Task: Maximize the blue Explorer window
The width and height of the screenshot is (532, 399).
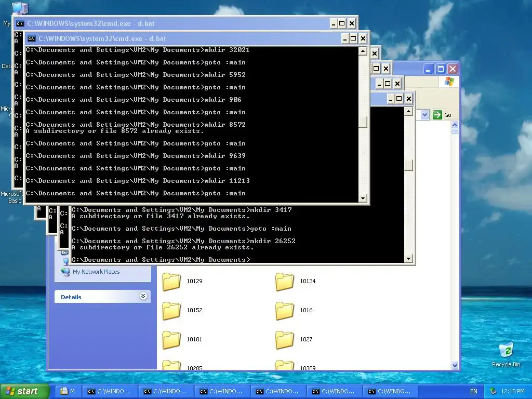Action: [x=441, y=69]
